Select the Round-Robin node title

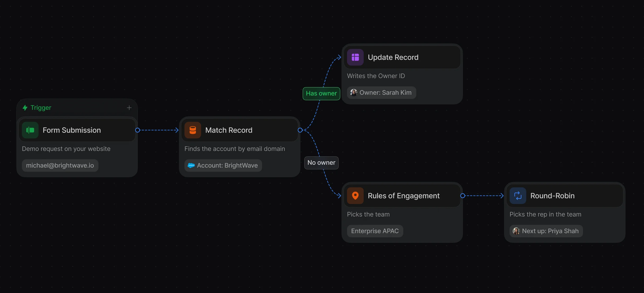click(553, 196)
